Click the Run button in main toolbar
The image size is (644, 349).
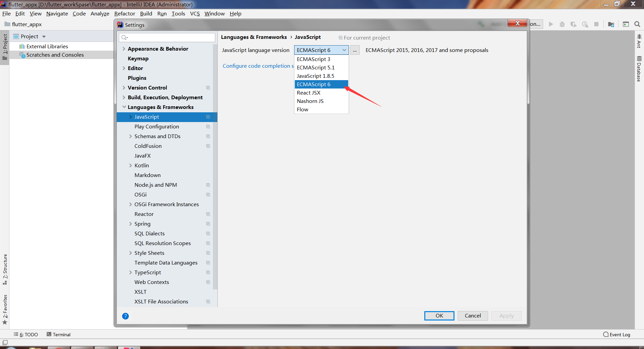551,24
